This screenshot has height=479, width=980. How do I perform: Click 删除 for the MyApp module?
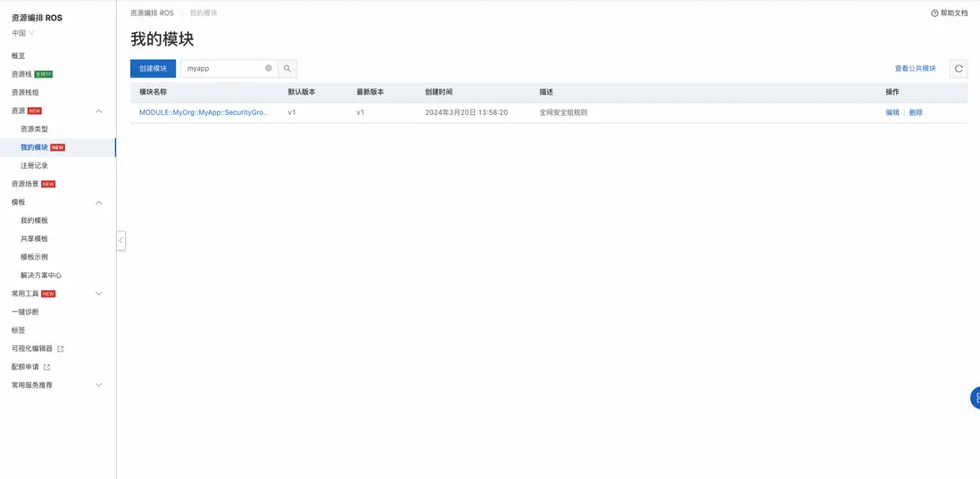coord(916,113)
